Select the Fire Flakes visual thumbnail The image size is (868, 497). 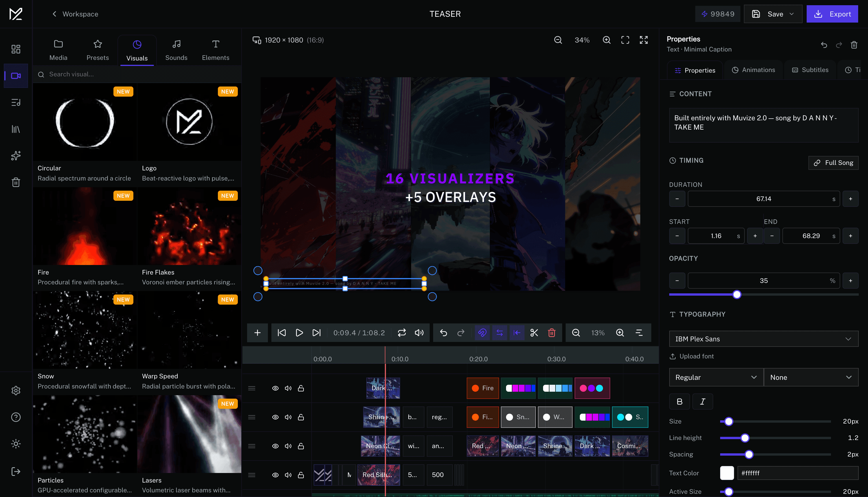point(189,227)
